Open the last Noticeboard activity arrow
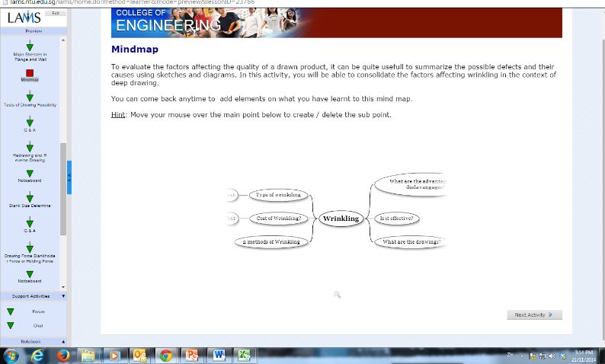The width and height of the screenshot is (605, 364). (30, 274)
